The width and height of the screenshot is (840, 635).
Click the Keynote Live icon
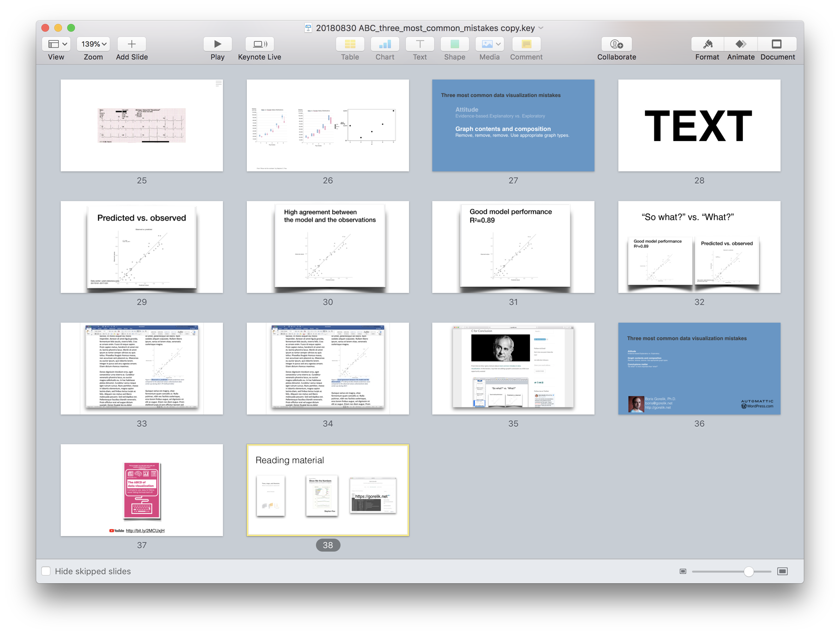point(260,44)
